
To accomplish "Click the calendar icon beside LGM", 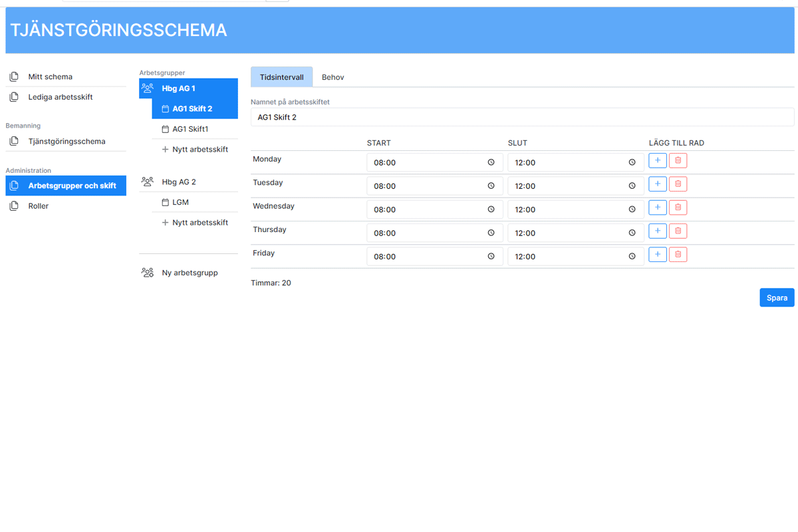I will coord(166,202).
